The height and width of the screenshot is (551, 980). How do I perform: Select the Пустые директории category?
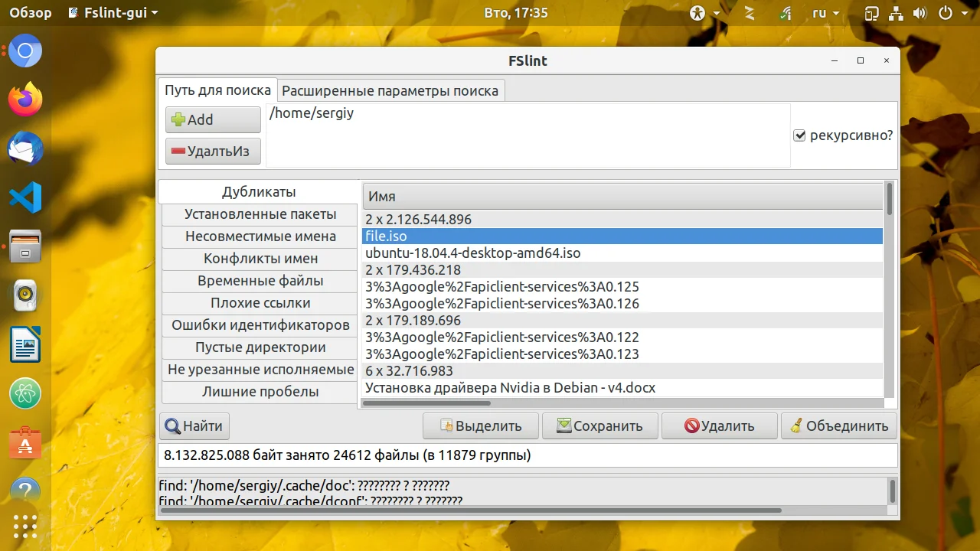pyautogui.click(x=260, y=347)
